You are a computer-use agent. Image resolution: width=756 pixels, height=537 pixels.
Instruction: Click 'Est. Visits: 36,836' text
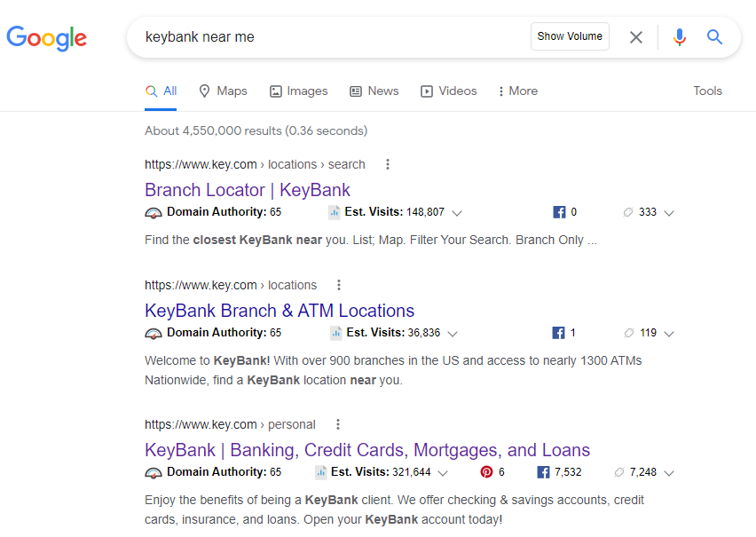[393, 333]
